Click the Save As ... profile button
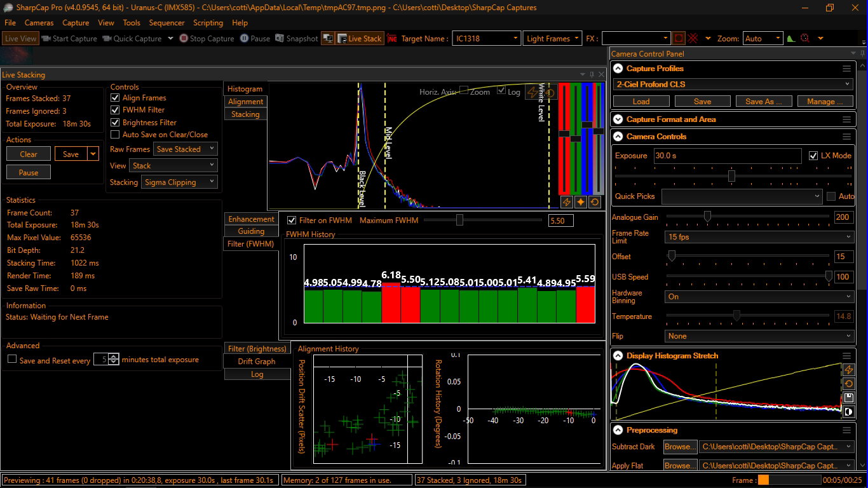868x488 pixels. click(763, 102)
